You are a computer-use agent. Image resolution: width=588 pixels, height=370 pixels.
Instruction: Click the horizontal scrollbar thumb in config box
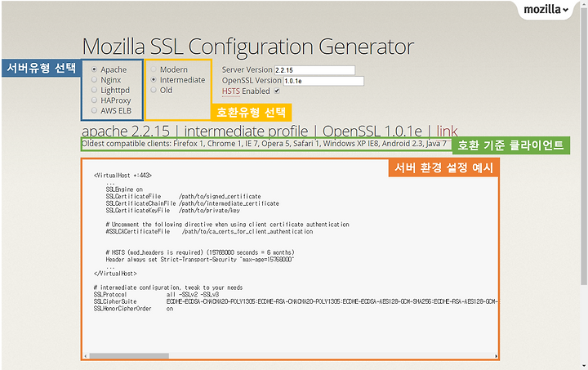(129, 356)
